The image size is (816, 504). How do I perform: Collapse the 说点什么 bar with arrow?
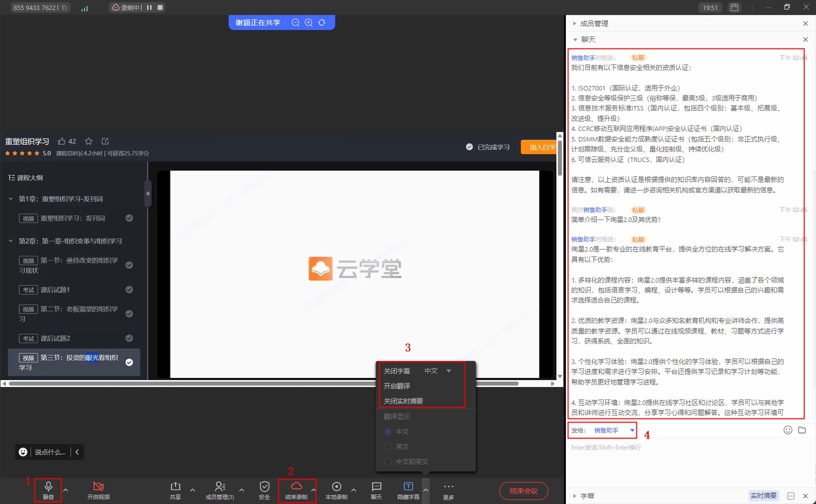pyautogui.click(x=77, y=452)
